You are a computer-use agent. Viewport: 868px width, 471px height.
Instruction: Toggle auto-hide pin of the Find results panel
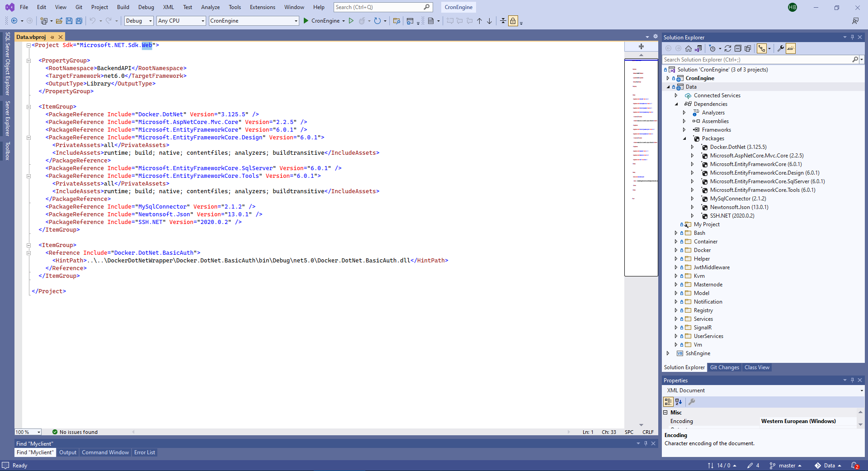646,443
